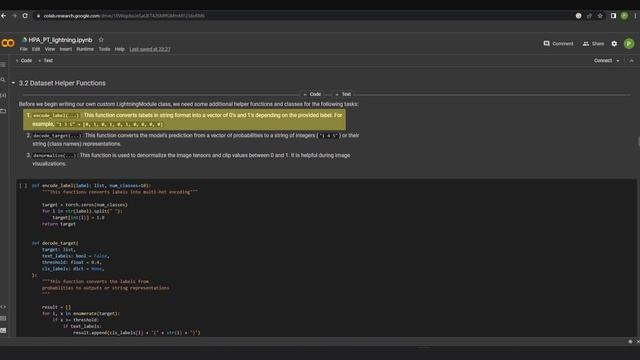Open the files folder sidebar icon
Image resolution: width=640 pixels, height=360 pixels.
(x=3, y=111)
